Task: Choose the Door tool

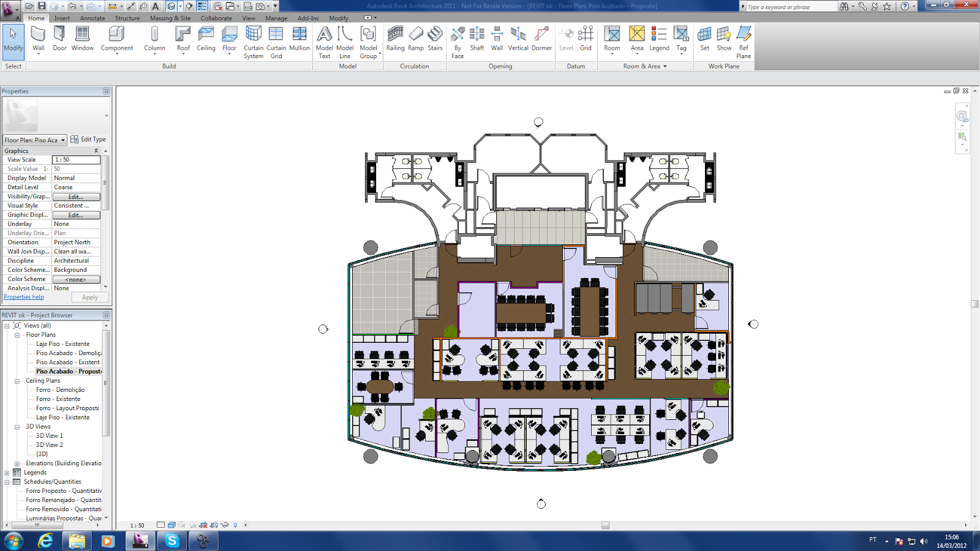Action: (59, 40)
